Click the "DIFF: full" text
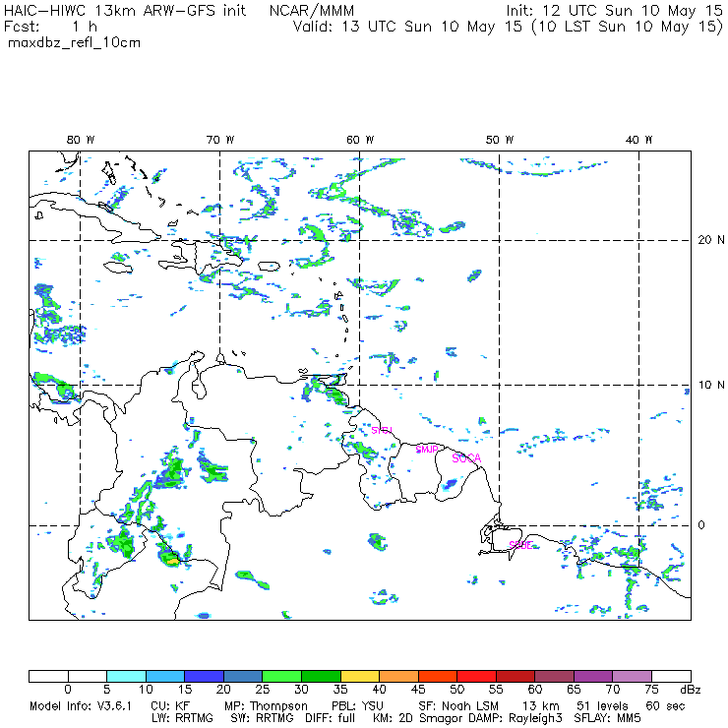Screen dimensions: 728x728 [331, 718]
